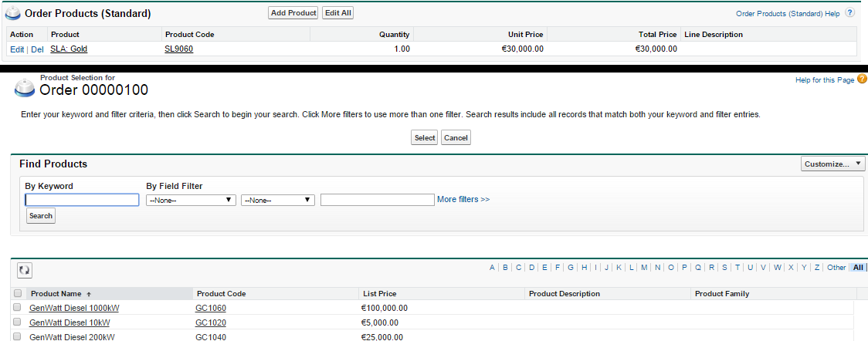The width and height of the screenshot is (868, 341).
Task: Expand the Customize dropdown button
Action: [832, 164]
